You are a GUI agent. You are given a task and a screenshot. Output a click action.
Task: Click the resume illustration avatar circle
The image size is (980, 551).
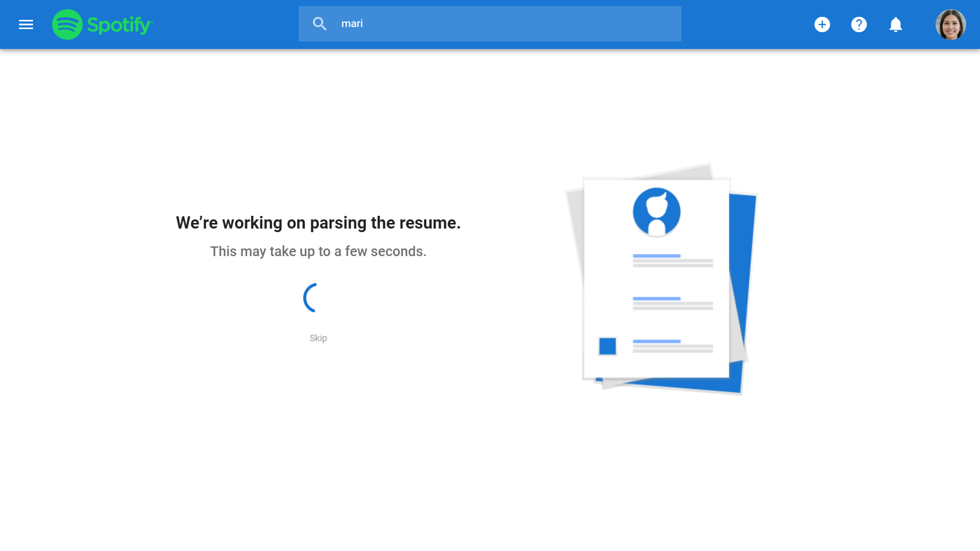657,213
